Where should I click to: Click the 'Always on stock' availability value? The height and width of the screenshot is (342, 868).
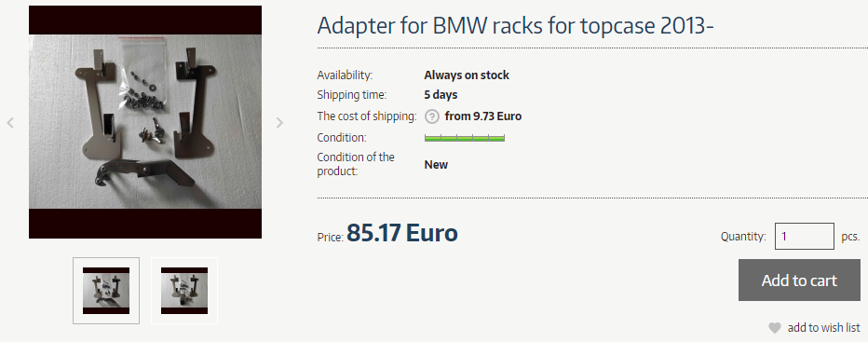tap(467, 75)
